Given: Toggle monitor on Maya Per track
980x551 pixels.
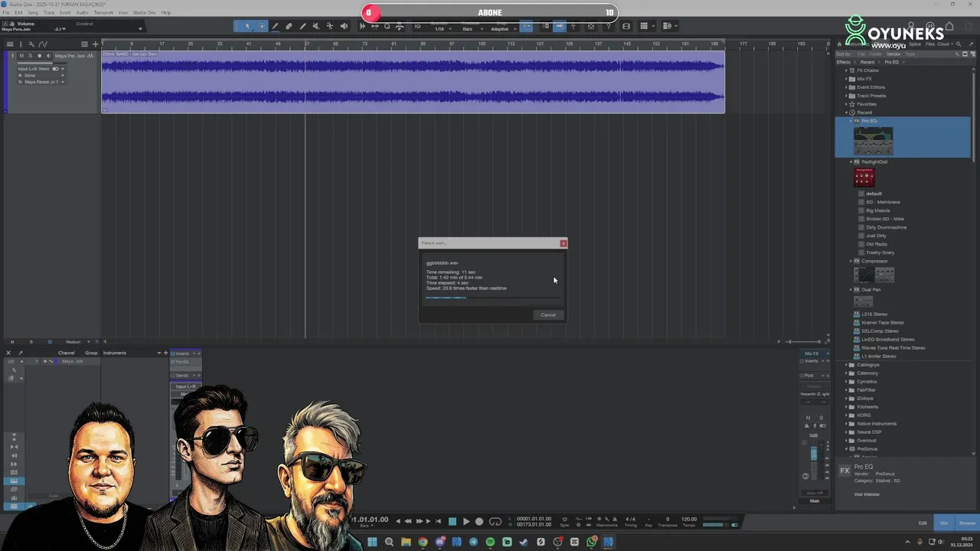Looking at the screenshot, I should click(x=48, y=56).
